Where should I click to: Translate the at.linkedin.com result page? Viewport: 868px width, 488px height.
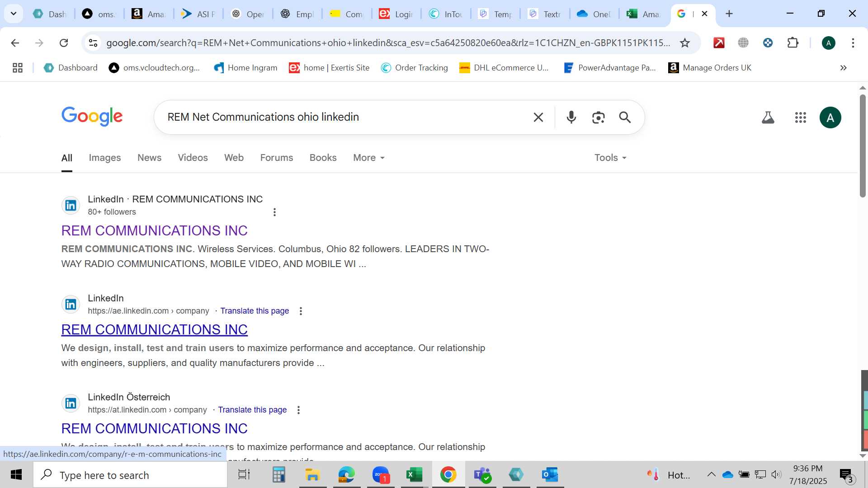pyautogui.click(x=252, y=410)
